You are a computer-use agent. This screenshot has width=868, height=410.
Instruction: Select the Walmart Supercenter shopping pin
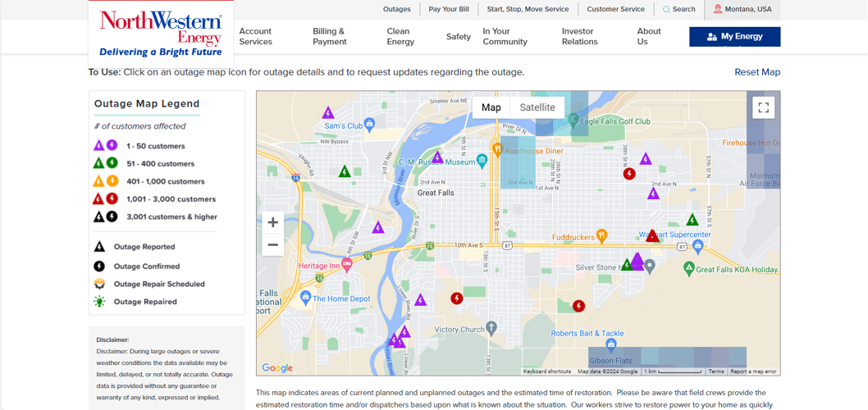(x=697, y=247)
